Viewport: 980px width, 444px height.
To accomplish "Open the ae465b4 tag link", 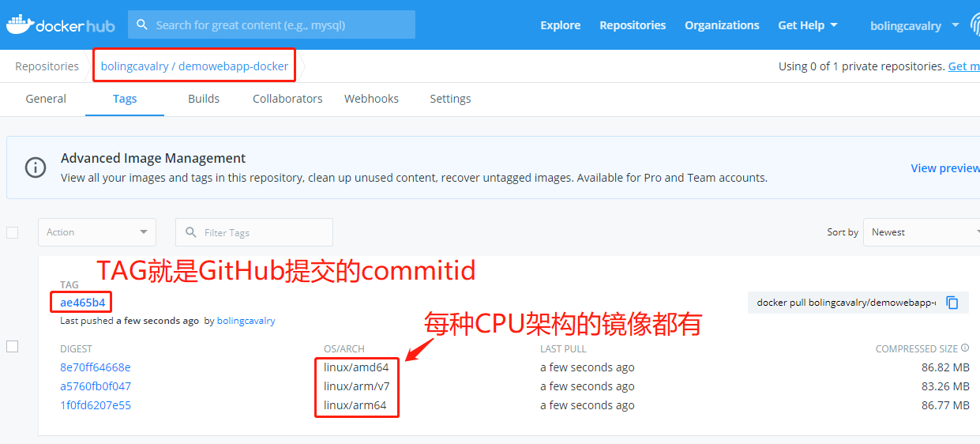I will click(x=82, y=303).
